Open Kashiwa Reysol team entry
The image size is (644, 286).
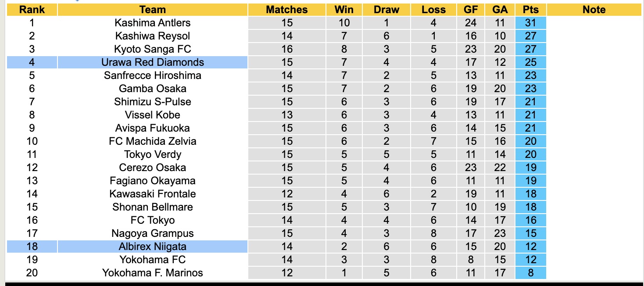[152, 36]
